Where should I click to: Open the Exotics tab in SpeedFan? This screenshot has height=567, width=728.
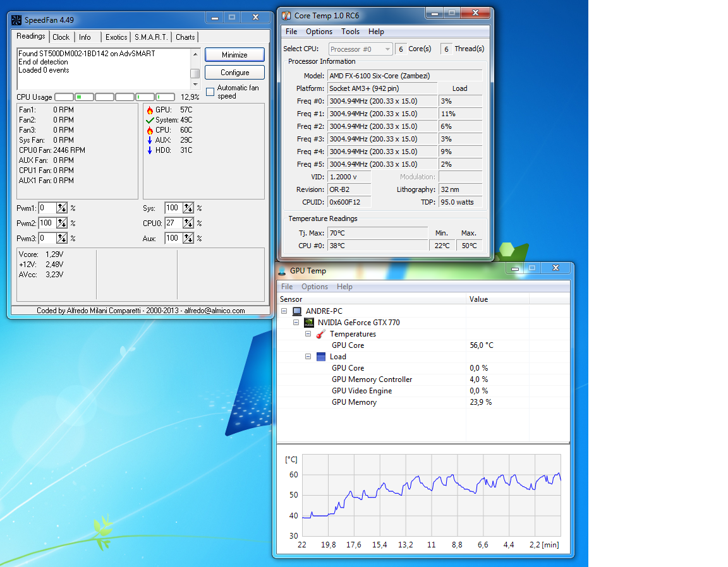[x=116, y=37]
